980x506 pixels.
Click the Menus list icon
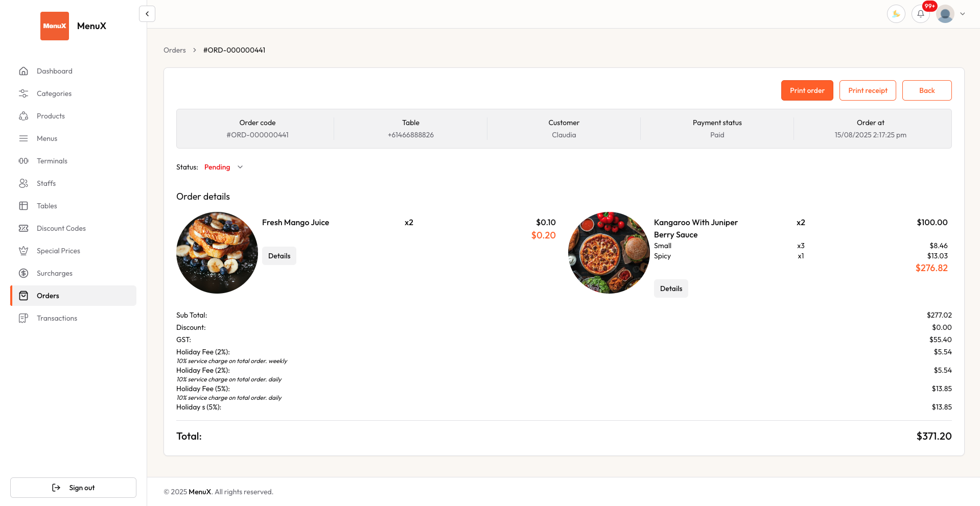click(x=24, y=138)
